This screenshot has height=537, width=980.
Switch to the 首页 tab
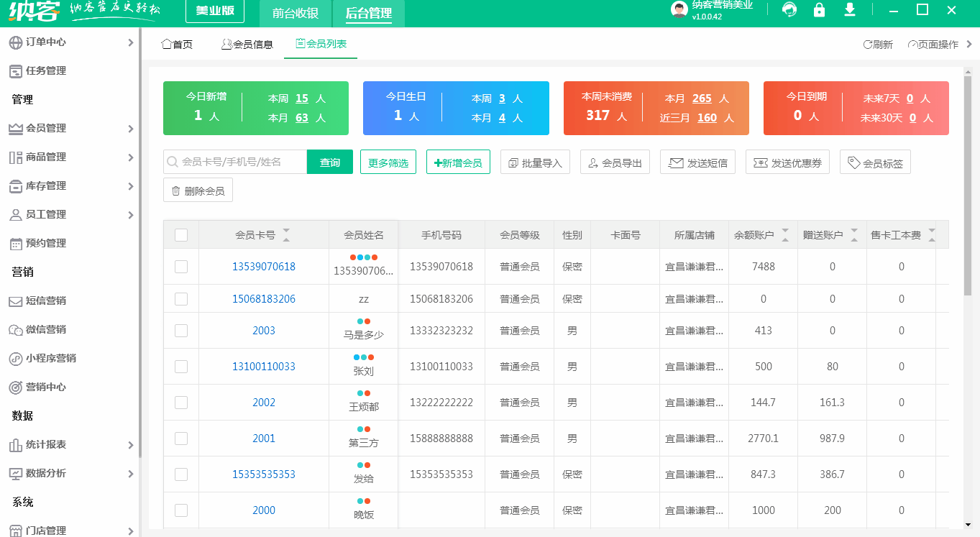pos(177,43)
